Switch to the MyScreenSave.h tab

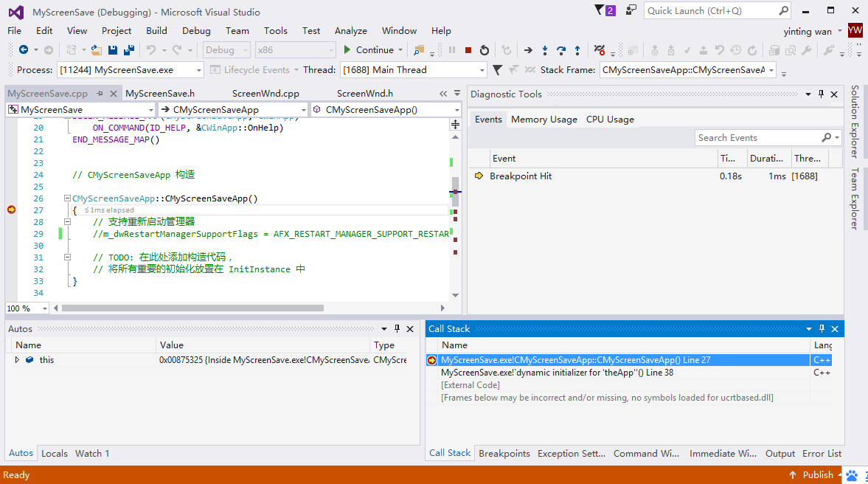[x=160, y=94]
